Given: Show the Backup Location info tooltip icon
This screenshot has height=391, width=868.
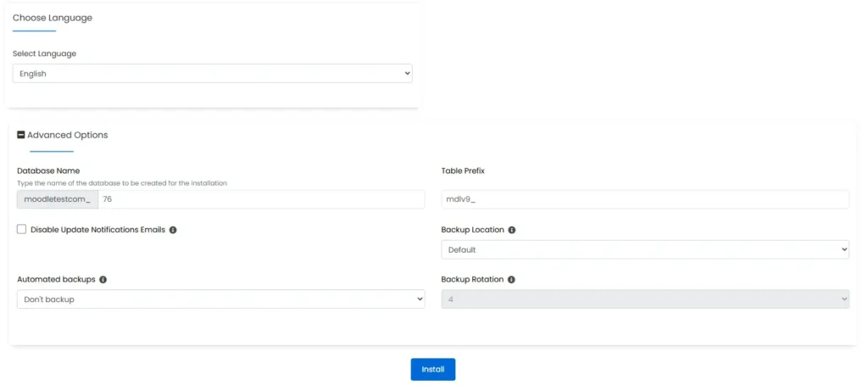Looking at the screenshot, I should [x=512, y=230].
